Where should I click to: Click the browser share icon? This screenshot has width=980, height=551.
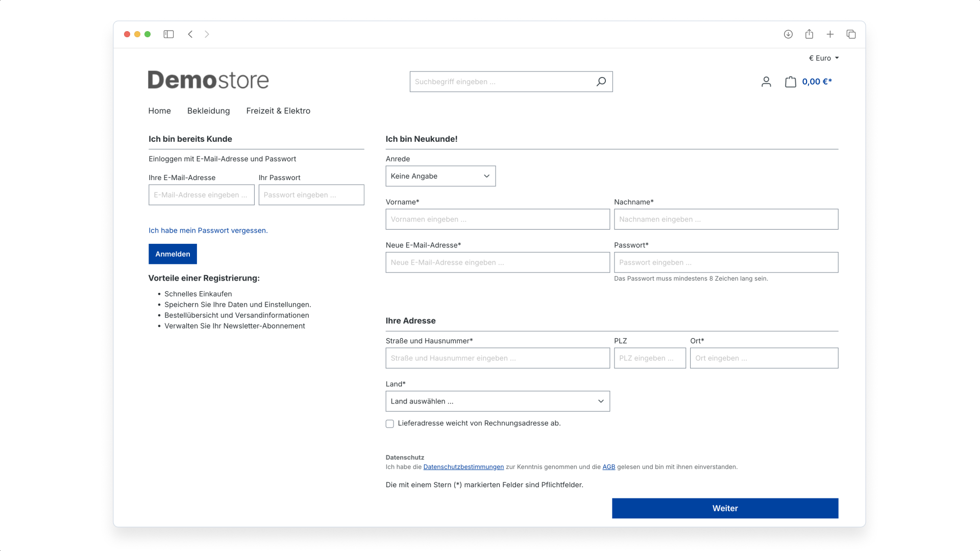(809, 34)
